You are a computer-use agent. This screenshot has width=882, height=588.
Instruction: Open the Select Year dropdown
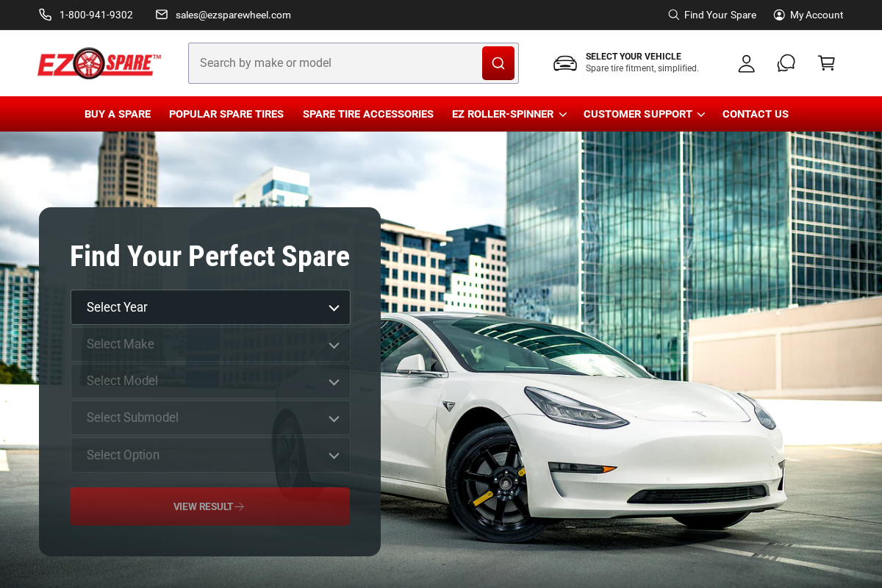click(210, 307)
